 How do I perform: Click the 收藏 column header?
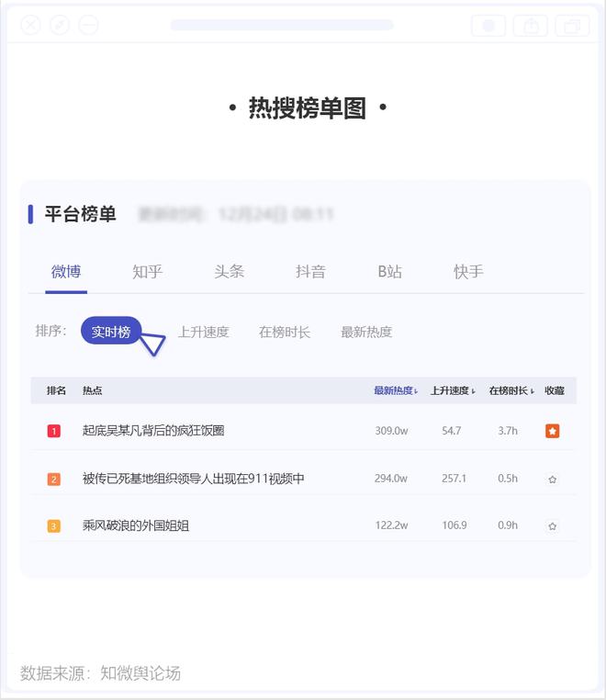[x=555, y=390]
